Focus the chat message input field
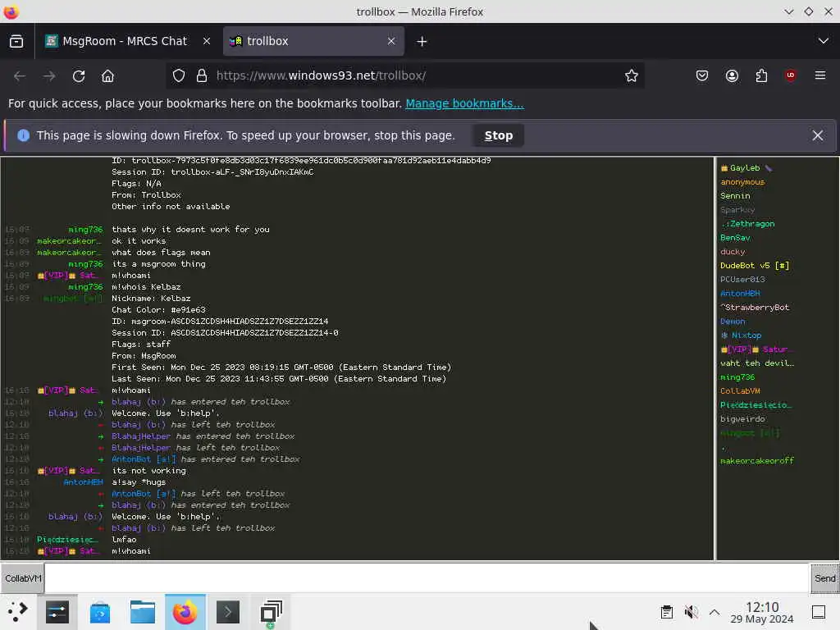Viewport: 840px width, 630px height. pos(427,578)
